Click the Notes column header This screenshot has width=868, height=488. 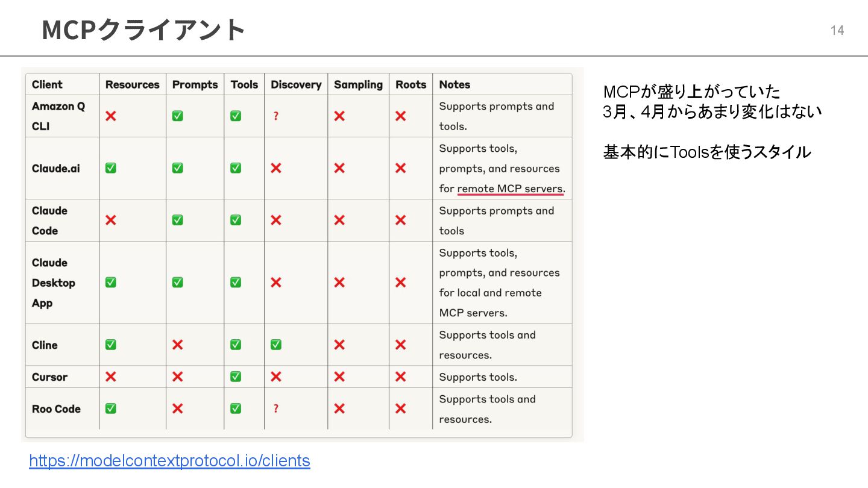click(x=454, y=84)
